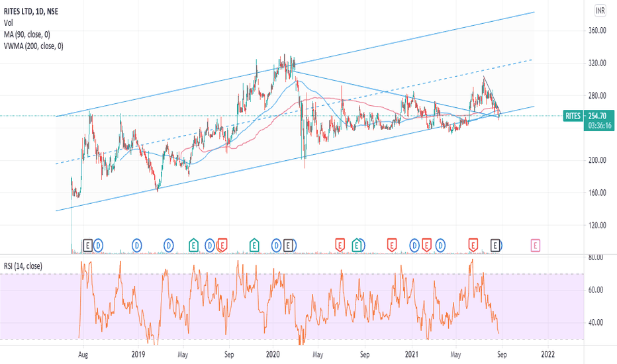Open the dividend marker just before May 2021
Image resolution: width=617 pixels, height=364 pixels.
click(x=440, y=246)
